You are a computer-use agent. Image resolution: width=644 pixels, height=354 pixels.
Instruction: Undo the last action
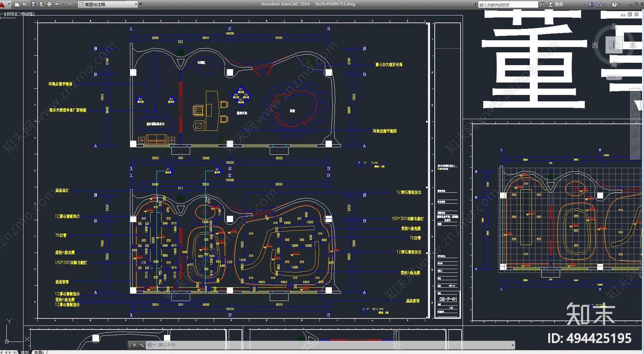pyautogui.click(x=58, y=4)
